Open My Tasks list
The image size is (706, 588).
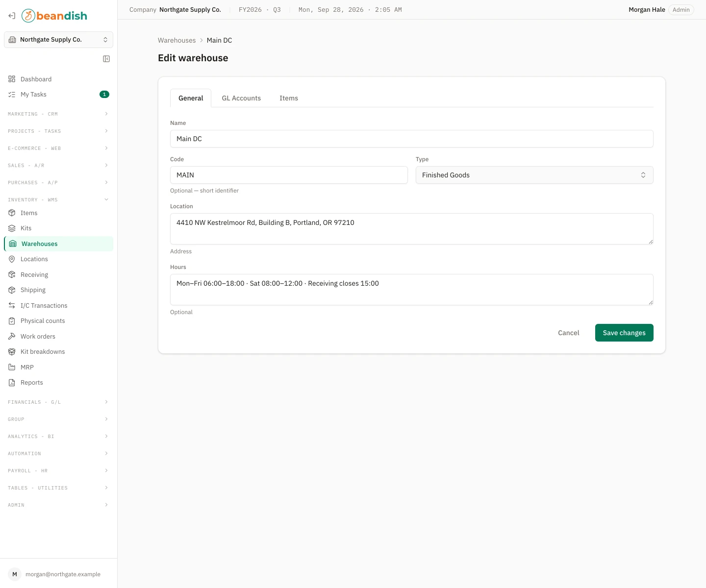pyautogui.click(x=59, y=95)
